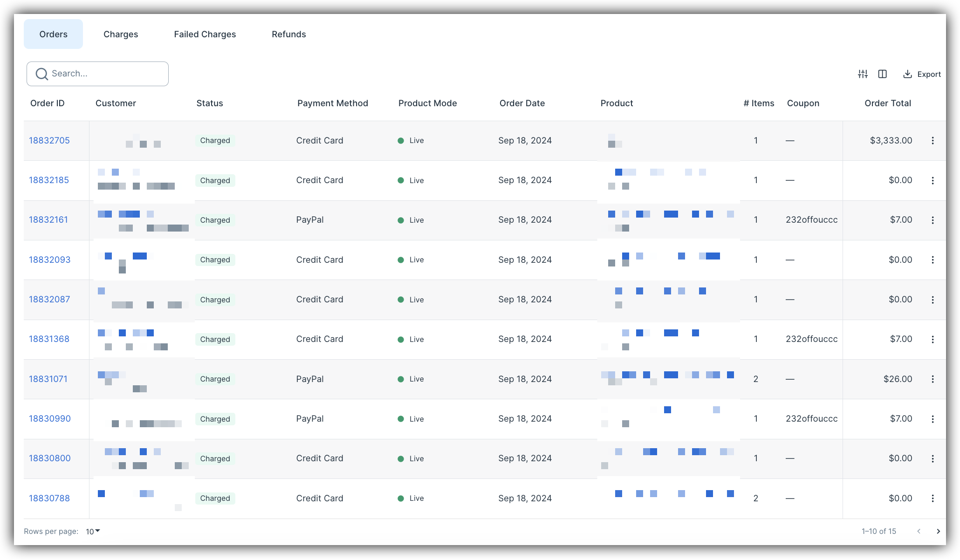This screenshot has height=560, width=960.
Task: Click the previous page arrow
Action: click(919, 532)
